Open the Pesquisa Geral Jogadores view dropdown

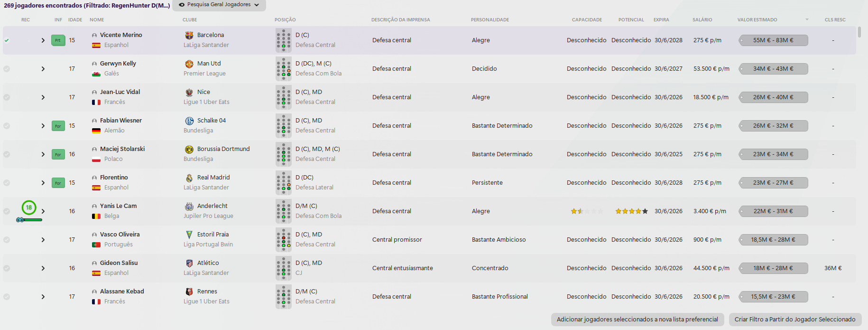tap(219, 5)
